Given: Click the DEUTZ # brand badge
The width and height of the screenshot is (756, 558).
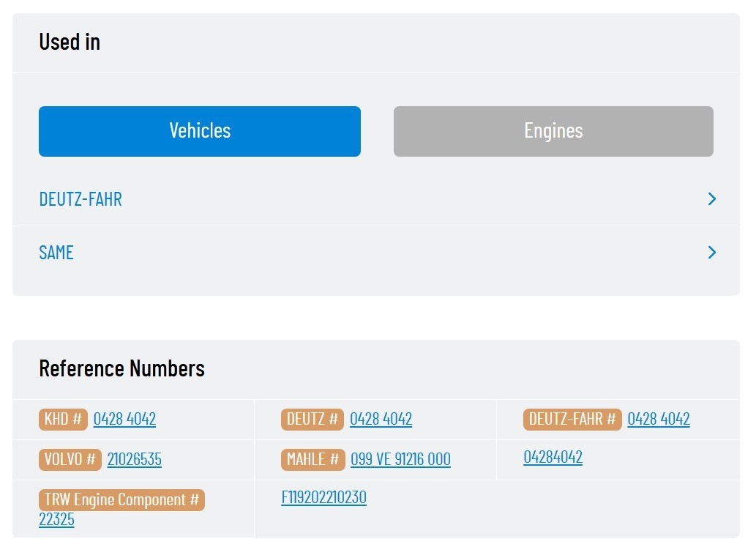Looking at the screenshot, I should point(312,419).
